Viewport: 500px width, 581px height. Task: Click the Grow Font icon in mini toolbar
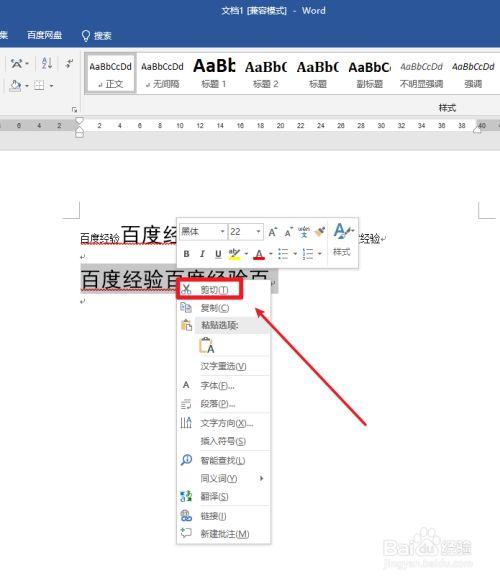click(272, 232)
